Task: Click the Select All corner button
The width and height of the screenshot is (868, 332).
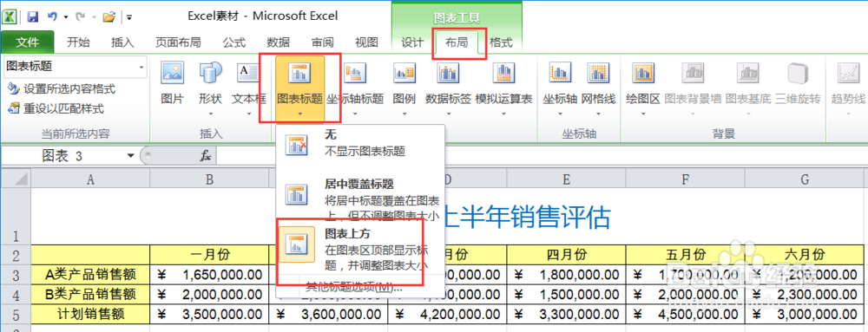Action: [16, 179]
